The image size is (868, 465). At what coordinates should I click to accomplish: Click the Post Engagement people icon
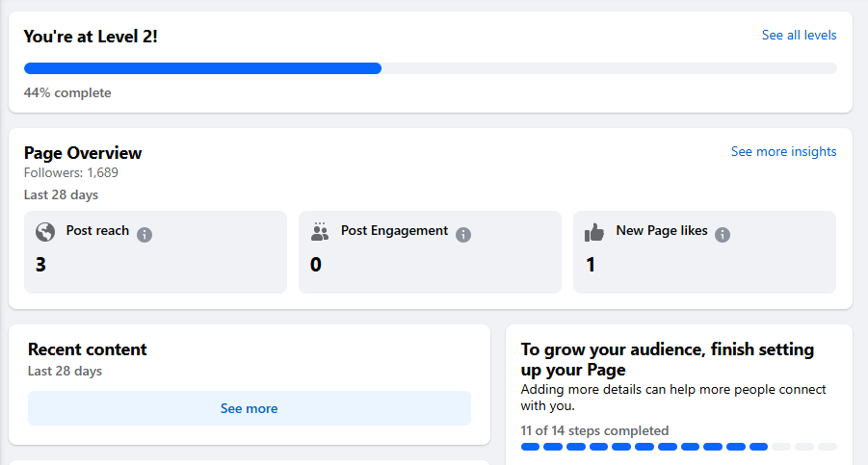(x=320, y=232)
